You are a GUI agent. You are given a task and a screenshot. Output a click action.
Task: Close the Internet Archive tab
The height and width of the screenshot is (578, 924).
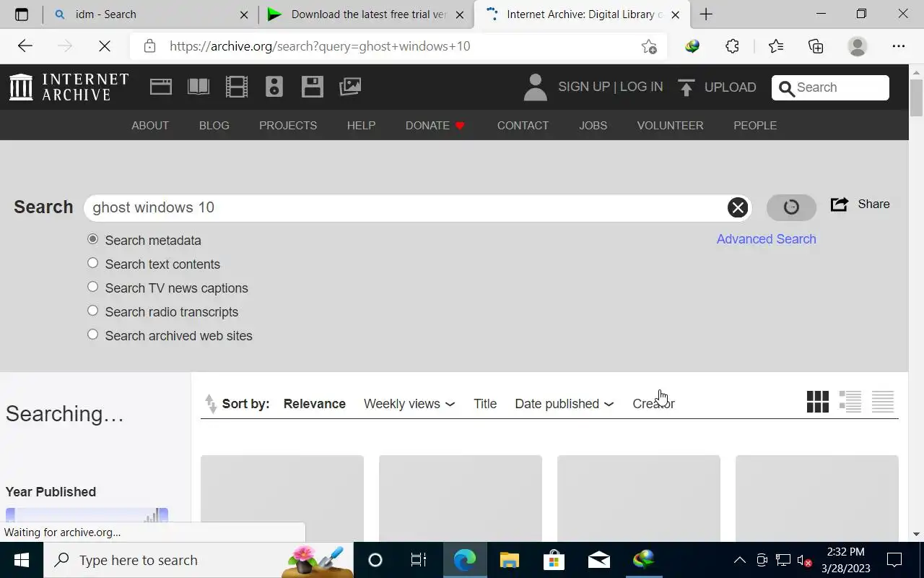click(676, 14)
